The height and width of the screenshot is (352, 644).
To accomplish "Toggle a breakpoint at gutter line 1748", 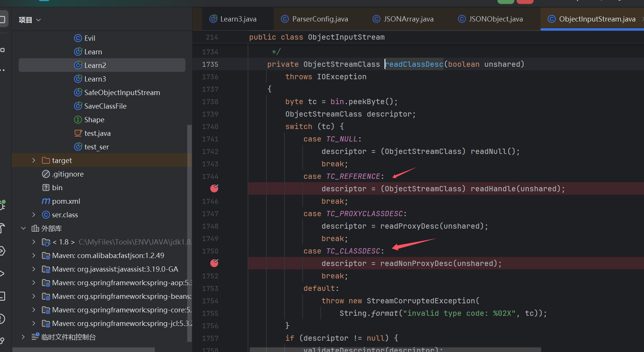I will (210, 226).
